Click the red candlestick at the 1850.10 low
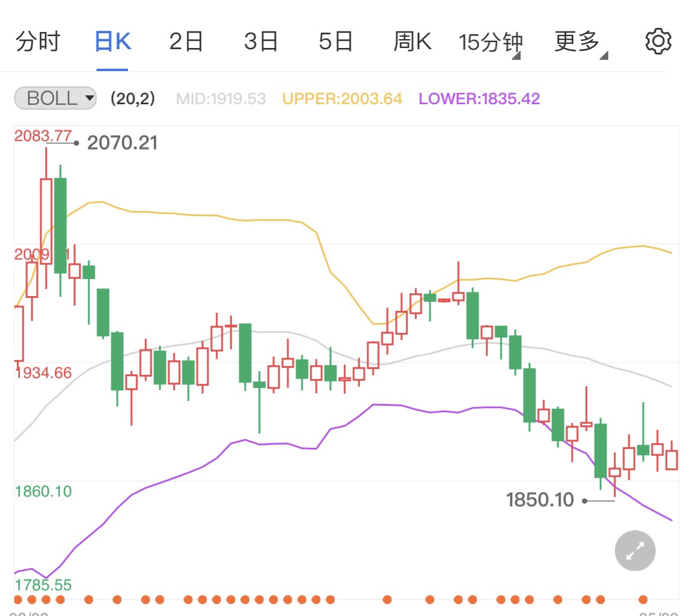This screenshot has width=693, height=616. click(615, 473)
